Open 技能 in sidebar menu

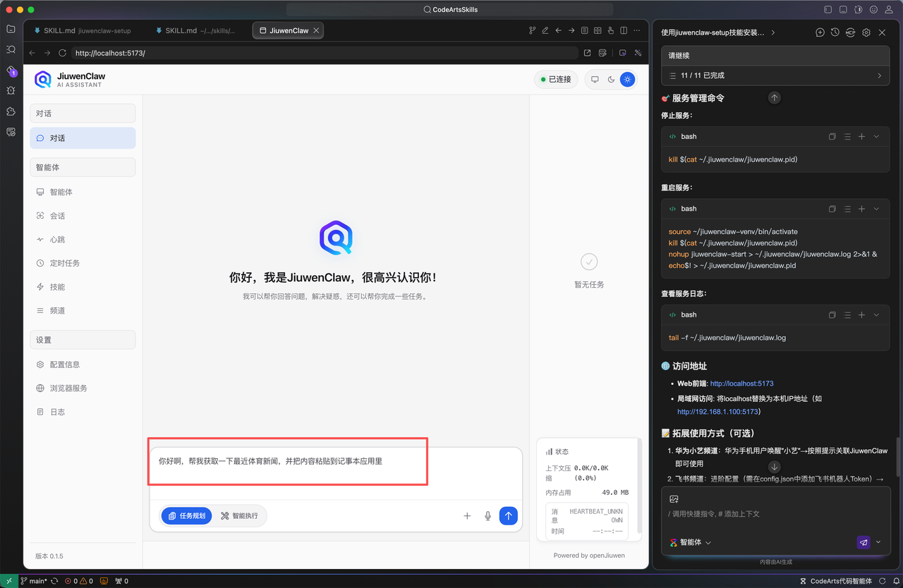pyautogui.click(x=83, y=287)
